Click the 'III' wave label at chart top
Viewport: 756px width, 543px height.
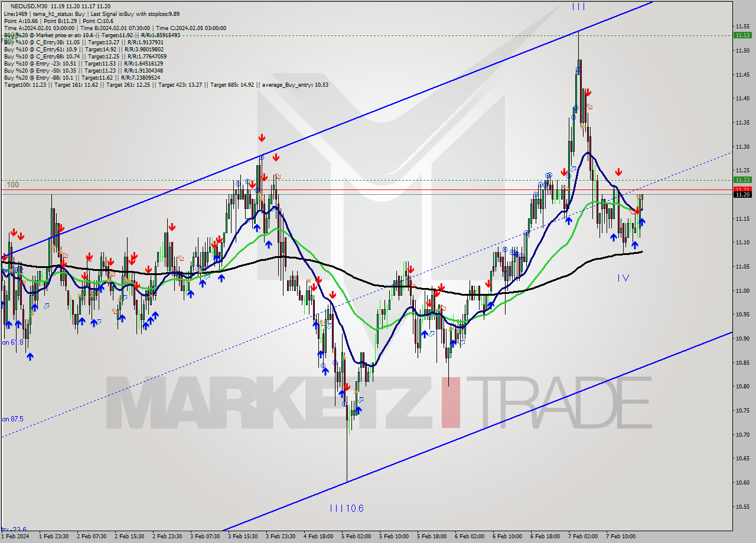(578, 6)
